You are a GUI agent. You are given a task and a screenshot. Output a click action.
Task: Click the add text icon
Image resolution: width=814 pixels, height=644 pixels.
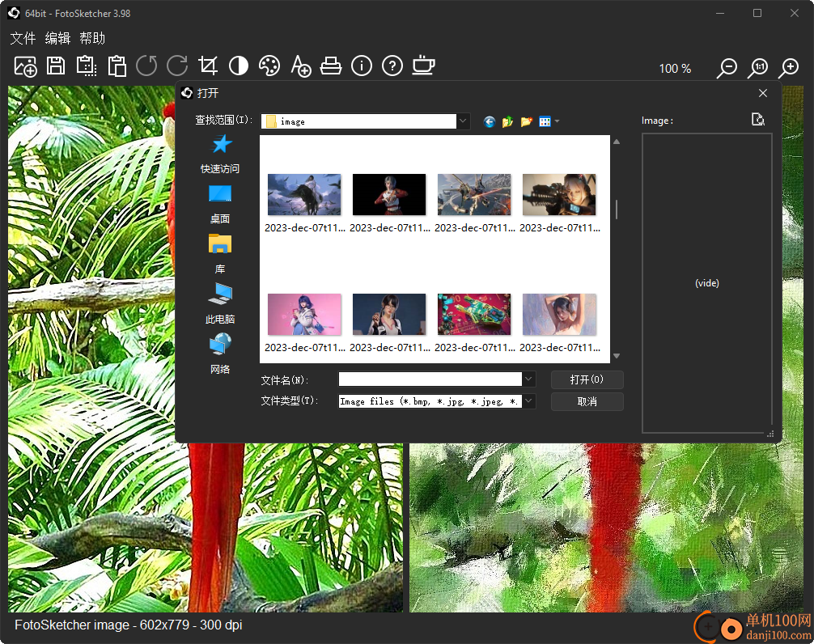pyautogui.click(x=300, y=66)
